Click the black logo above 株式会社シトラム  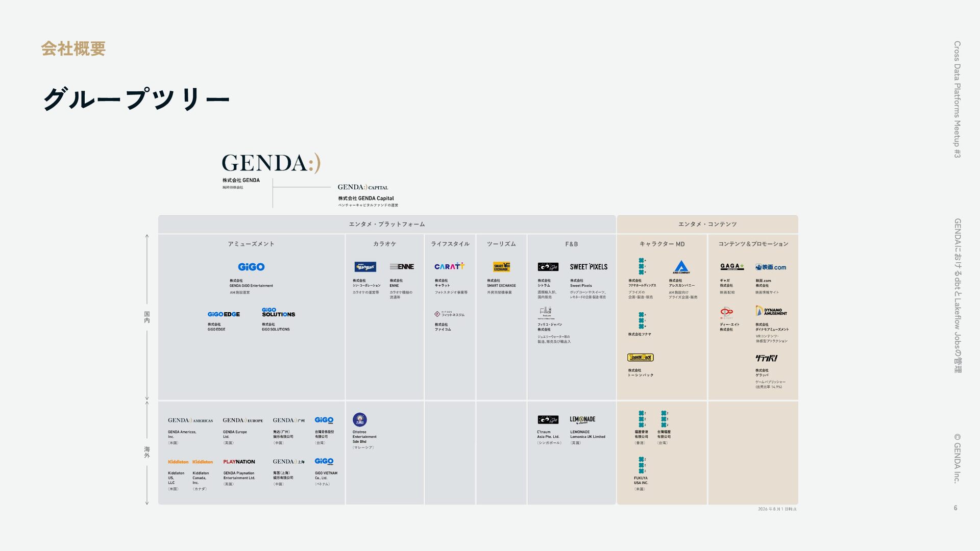tap(548, 267)
